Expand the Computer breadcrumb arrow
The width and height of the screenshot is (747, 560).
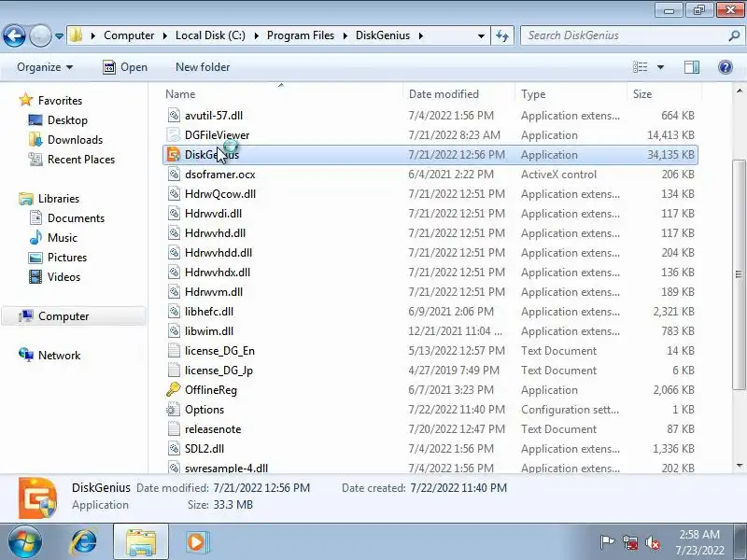164,35
